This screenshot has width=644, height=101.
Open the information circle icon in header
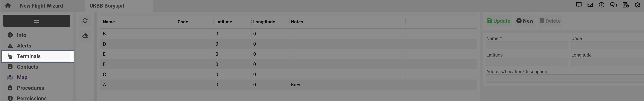tap(601, 5)
